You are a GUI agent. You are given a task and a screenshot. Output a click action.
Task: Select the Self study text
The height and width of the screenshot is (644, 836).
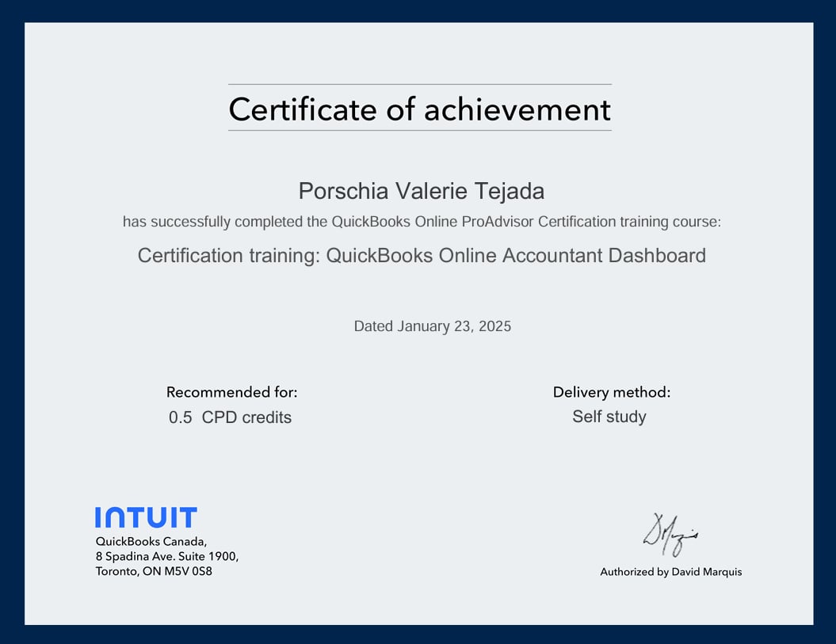(609, 417)
